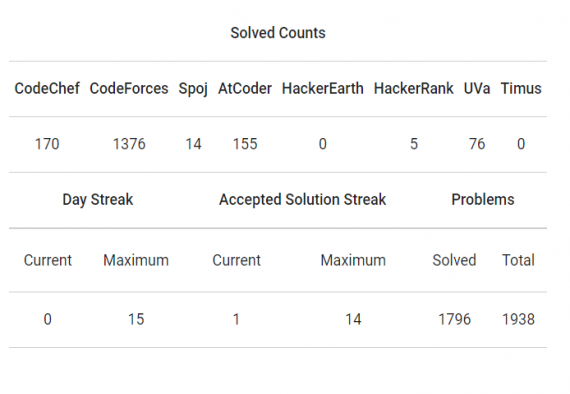
Task: Click the Solved problems value 1796
Action: point(454,320)
